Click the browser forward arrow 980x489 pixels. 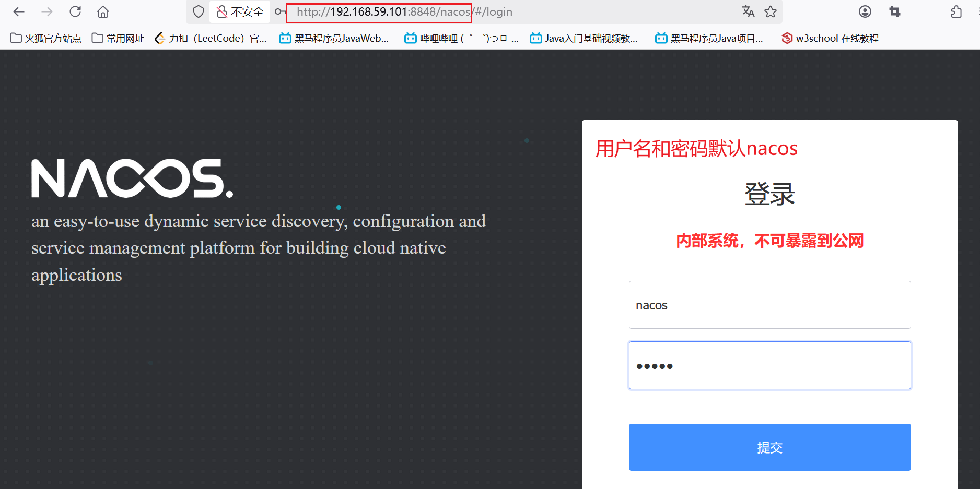click(47, 11)
